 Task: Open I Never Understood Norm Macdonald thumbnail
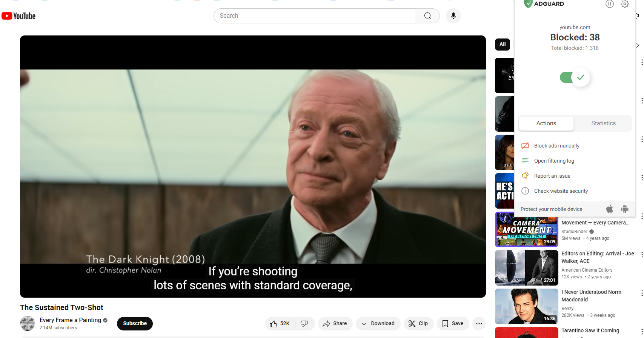(x=527, y=306)
